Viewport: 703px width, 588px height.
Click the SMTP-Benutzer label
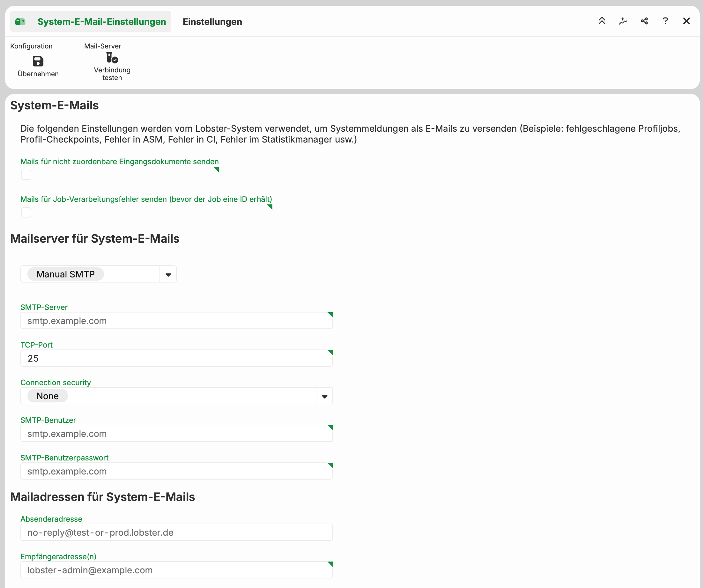click(48, 420)
